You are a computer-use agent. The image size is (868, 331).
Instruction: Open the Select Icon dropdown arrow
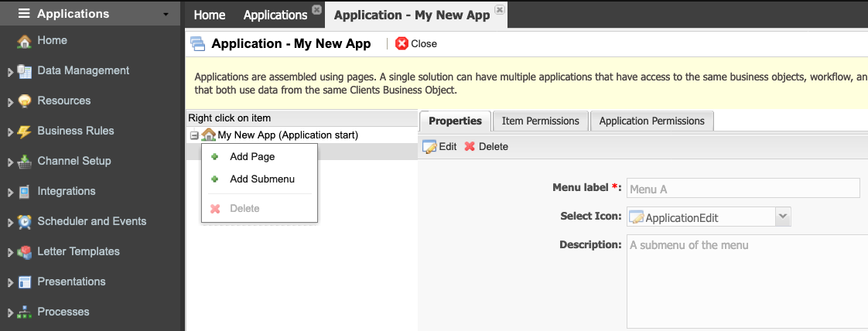coord(783,217)
